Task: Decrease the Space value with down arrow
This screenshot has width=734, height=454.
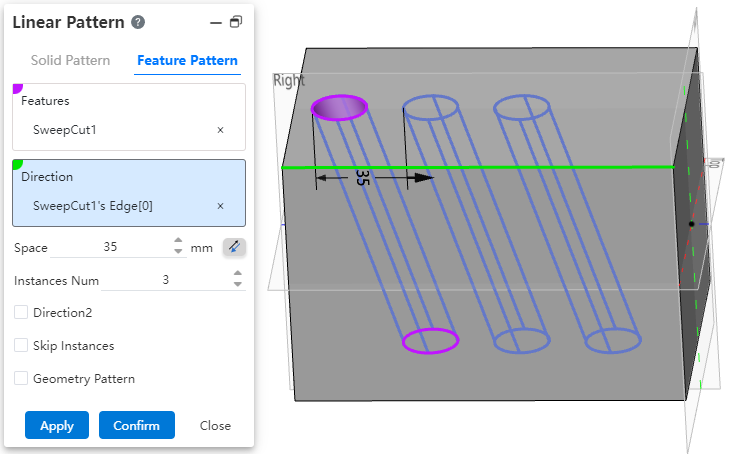Action: coord(178,251)
